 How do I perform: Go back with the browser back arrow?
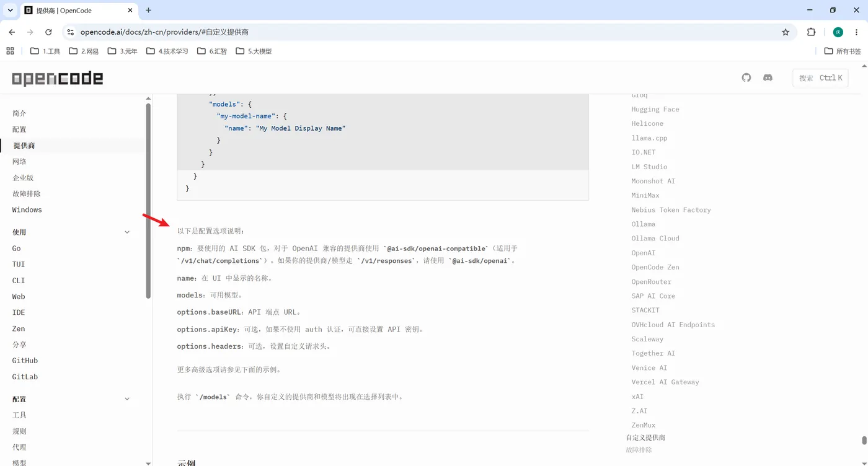[12, 32]
